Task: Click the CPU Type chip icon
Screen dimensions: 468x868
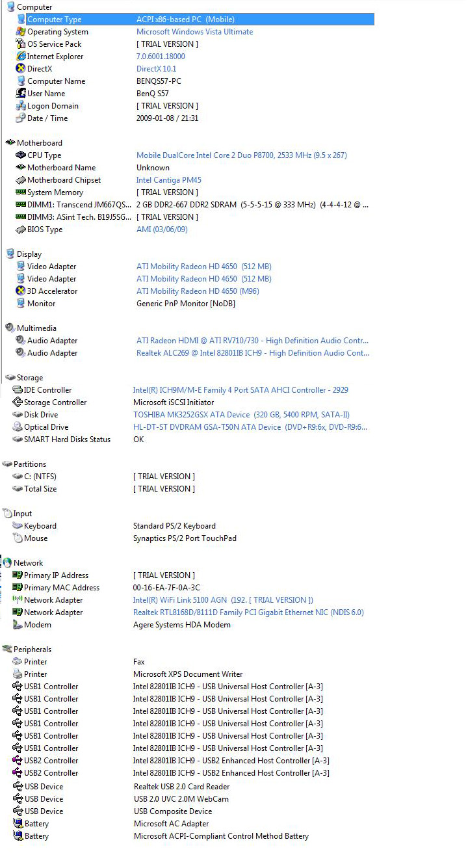Action: click(x=21, y=155)
